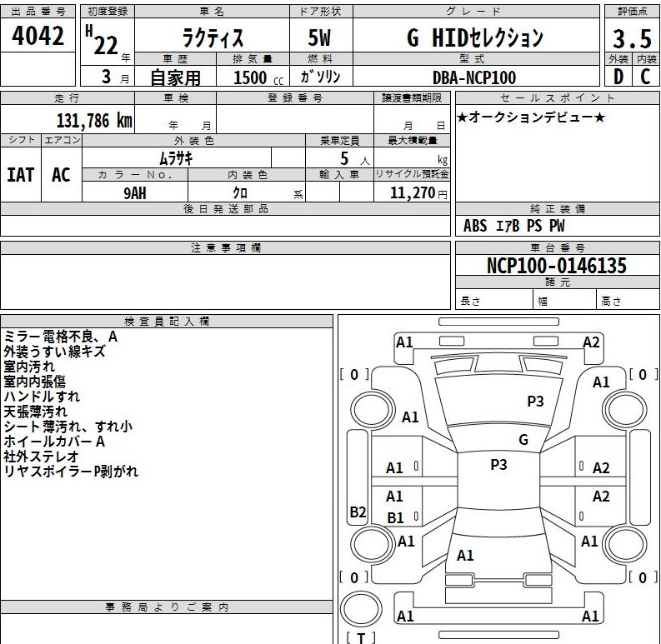Click the note ミラー電格不良、A
The height and width of the screenshot is (644, 661).
point(61,337)
